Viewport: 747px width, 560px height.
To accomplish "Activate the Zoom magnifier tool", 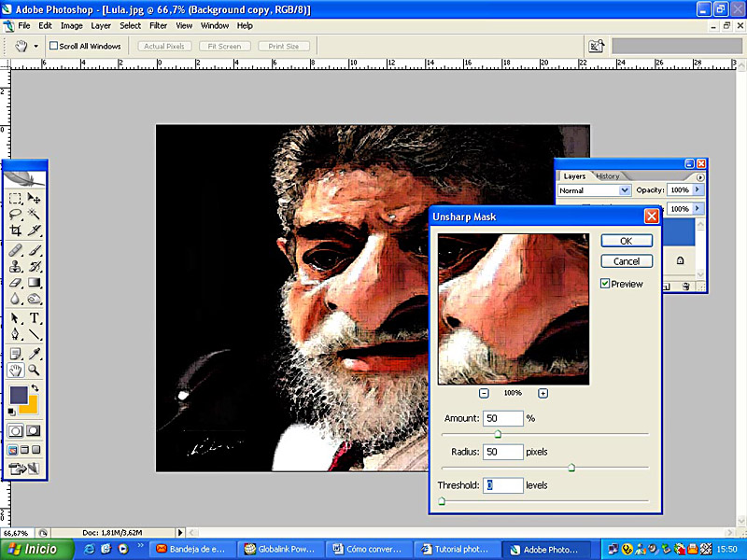I will [x=35, y=371].
